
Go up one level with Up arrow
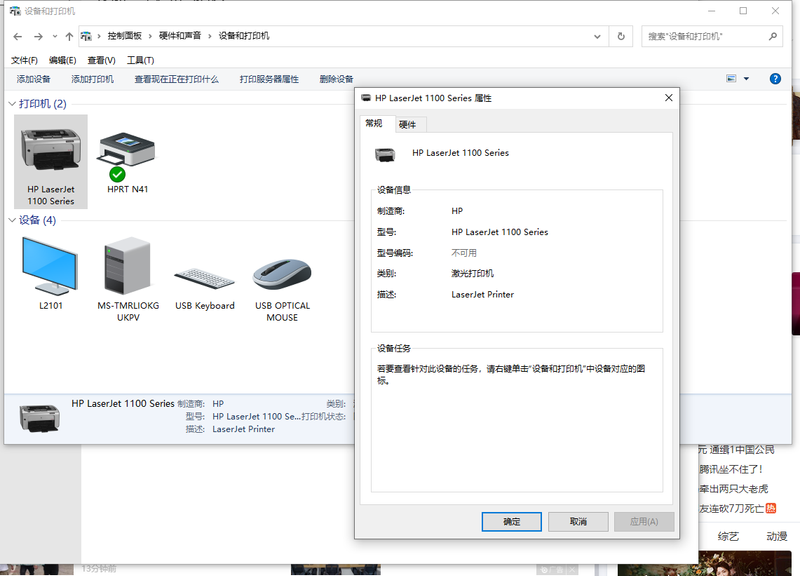tap(69, 36)
